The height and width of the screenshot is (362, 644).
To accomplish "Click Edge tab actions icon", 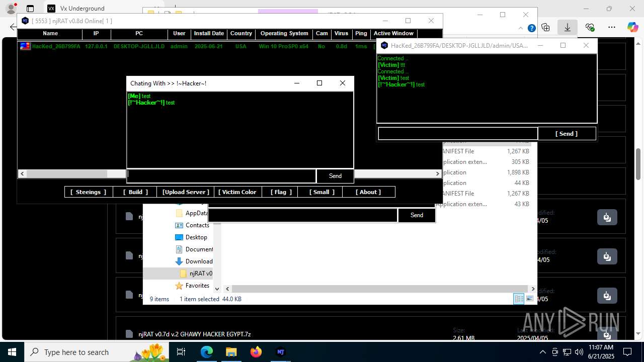I will click(30, 9).
